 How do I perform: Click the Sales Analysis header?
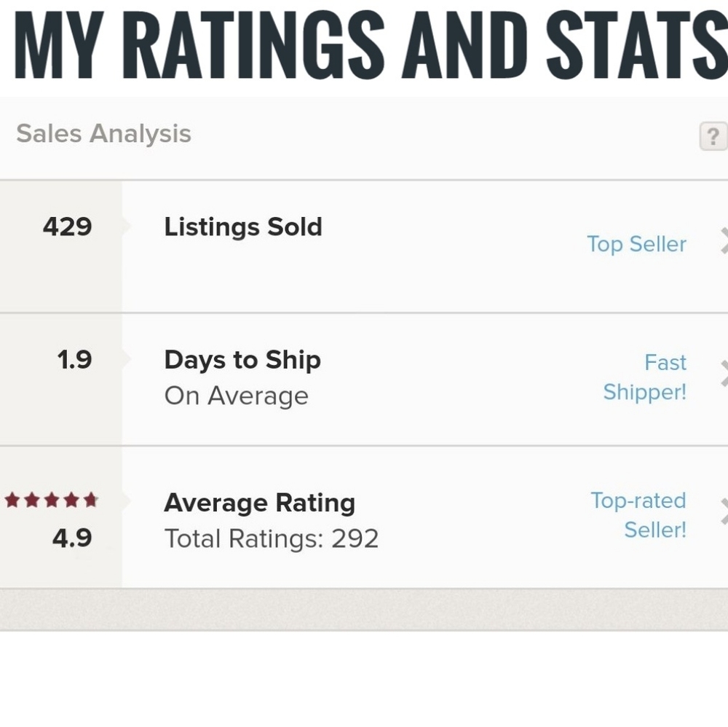103,134
